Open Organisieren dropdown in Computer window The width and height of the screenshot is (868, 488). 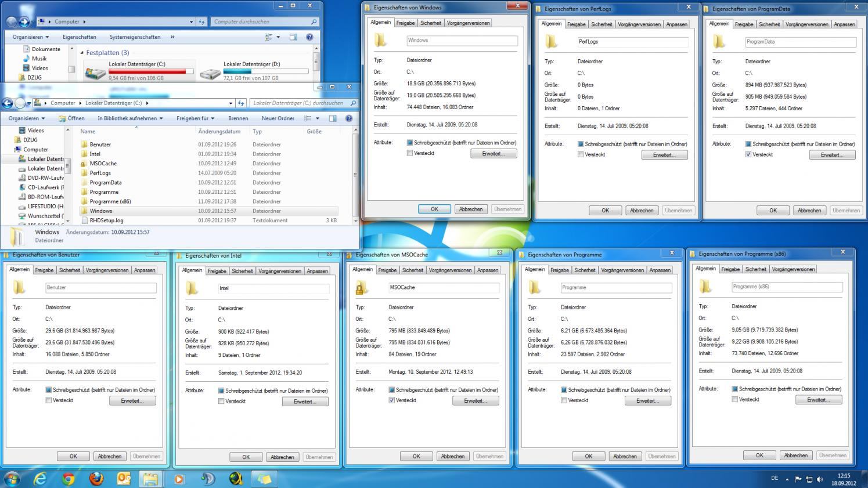[31, 37]
